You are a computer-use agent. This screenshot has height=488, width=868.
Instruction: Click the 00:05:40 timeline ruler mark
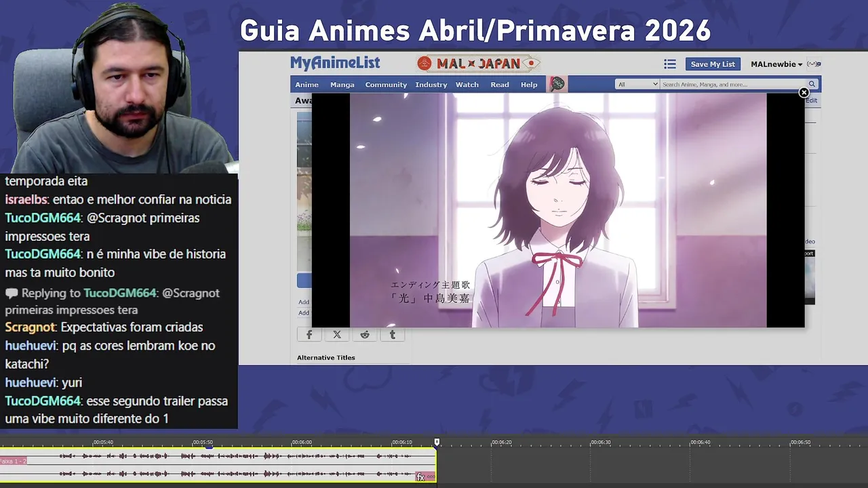click(x=103, y=442)
